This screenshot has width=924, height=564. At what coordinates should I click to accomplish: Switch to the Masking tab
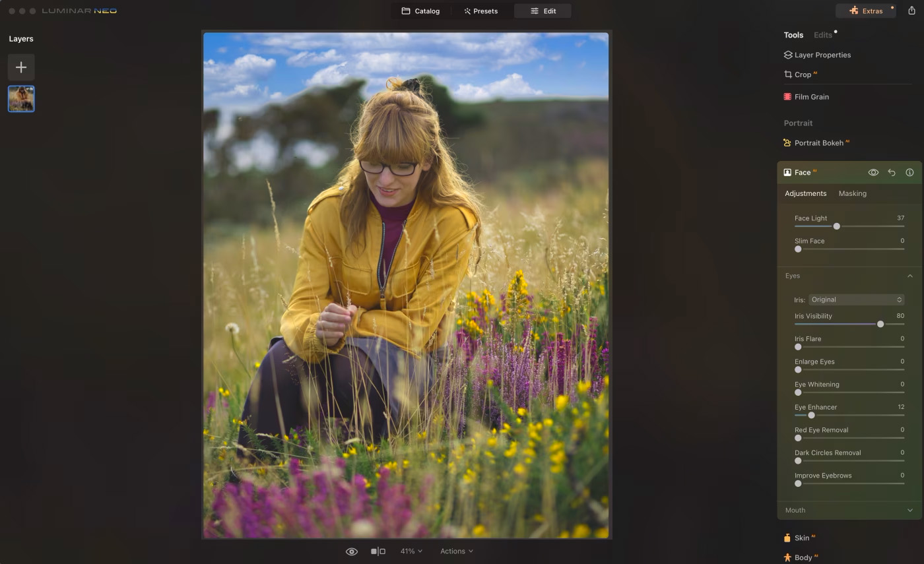(x=852, y=193)
